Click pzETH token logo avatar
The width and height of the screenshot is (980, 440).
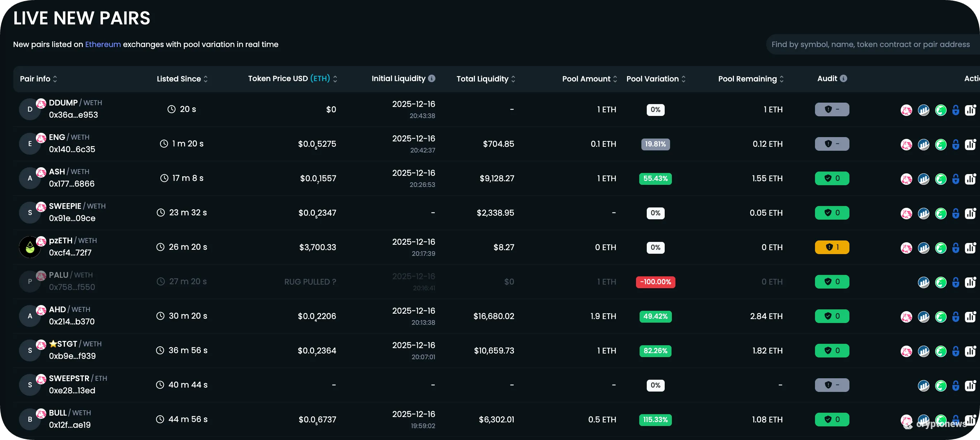[30, 247]
